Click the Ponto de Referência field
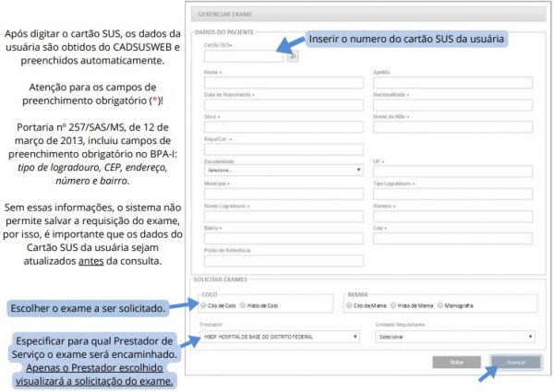Viewport: 554px width, 392px height. pos(283,260)
